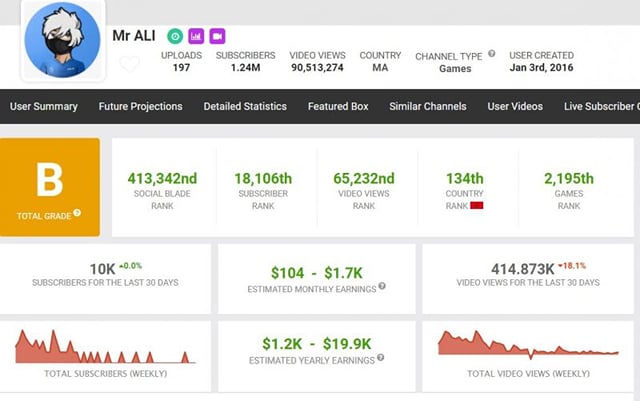Viewport: 640px width, 401px height.
Task: Click the user created date Jan 3rd, 2016
Action: 541,68
